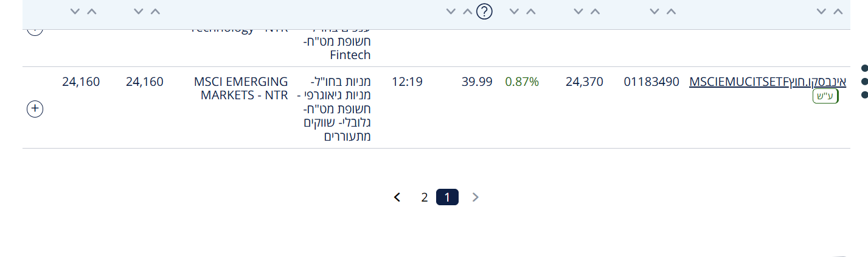This screenshot has width=868, height=257.
Task: Sort descending the column showing 24,370
Action: (578, 12)
